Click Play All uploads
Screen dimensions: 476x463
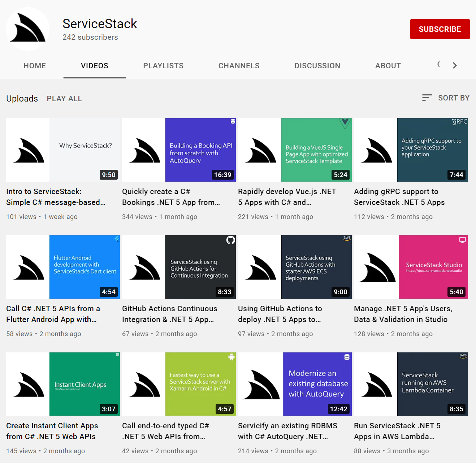coord(64,99)
